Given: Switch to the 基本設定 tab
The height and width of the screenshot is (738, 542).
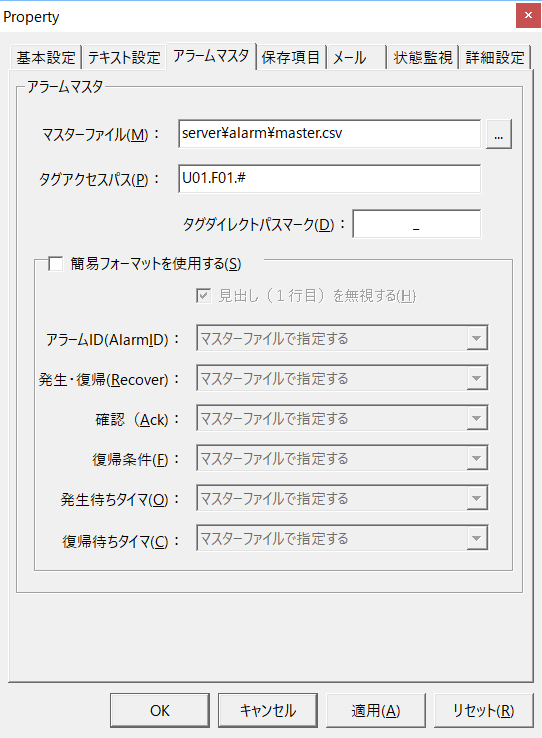Looking at the screenshot, I should tap(46, 57).
